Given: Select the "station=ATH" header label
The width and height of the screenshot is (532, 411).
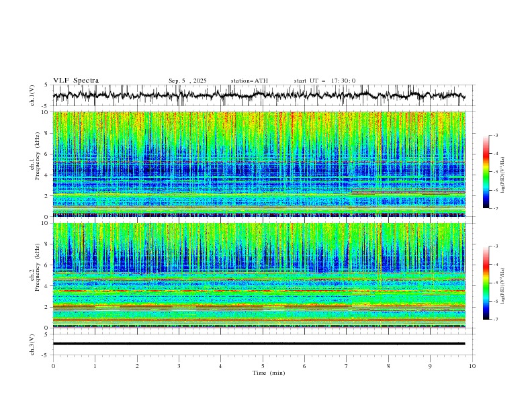Looking at the screenshot, I should 249,81.
